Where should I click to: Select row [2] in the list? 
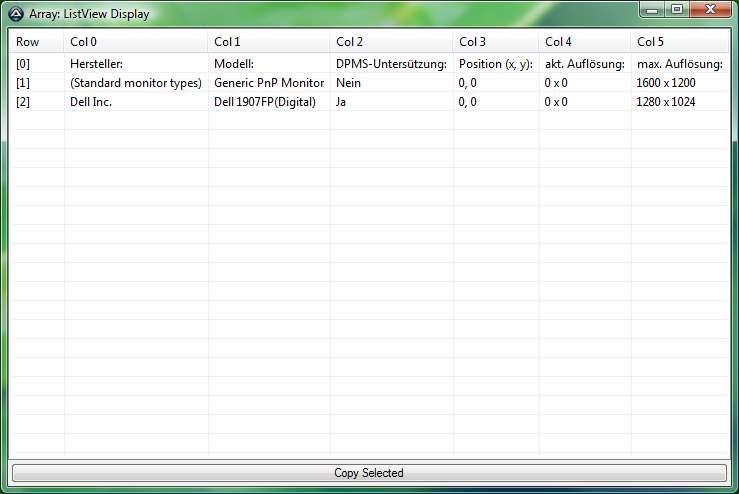[x=23, y=102]
